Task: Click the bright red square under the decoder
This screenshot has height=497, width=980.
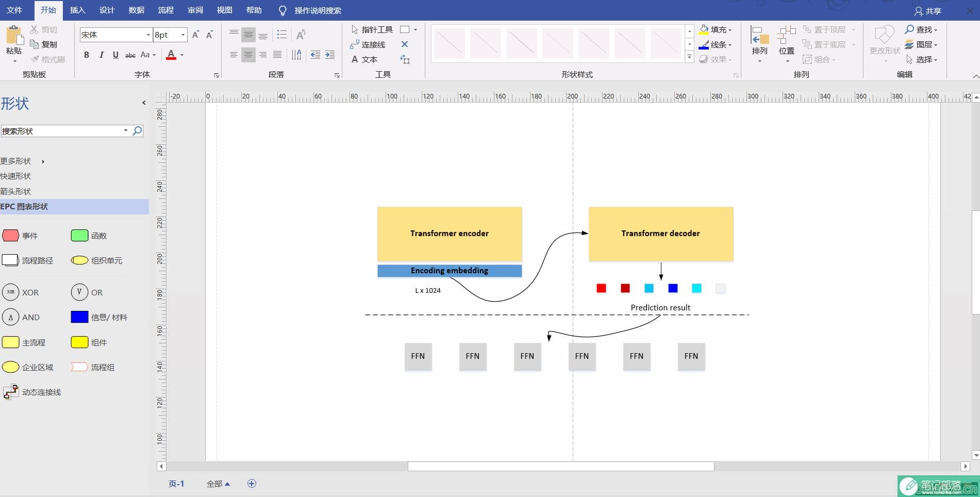Action: point(601,288)
